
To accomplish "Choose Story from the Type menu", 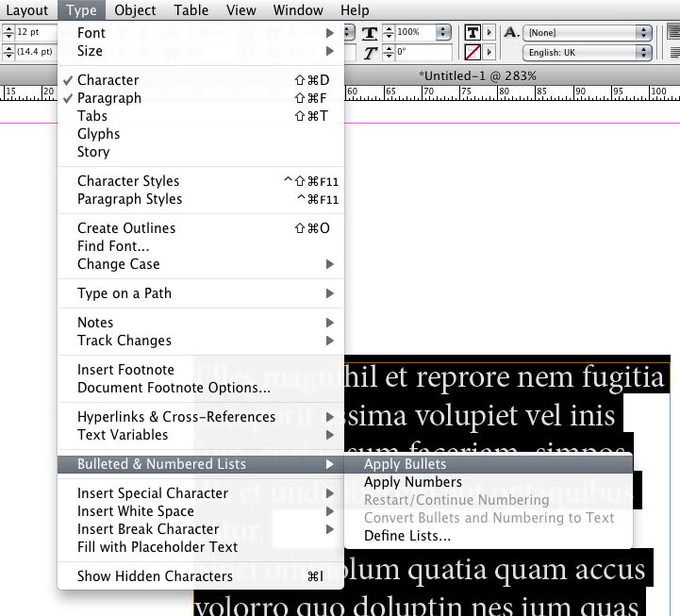I will point(201,152).
